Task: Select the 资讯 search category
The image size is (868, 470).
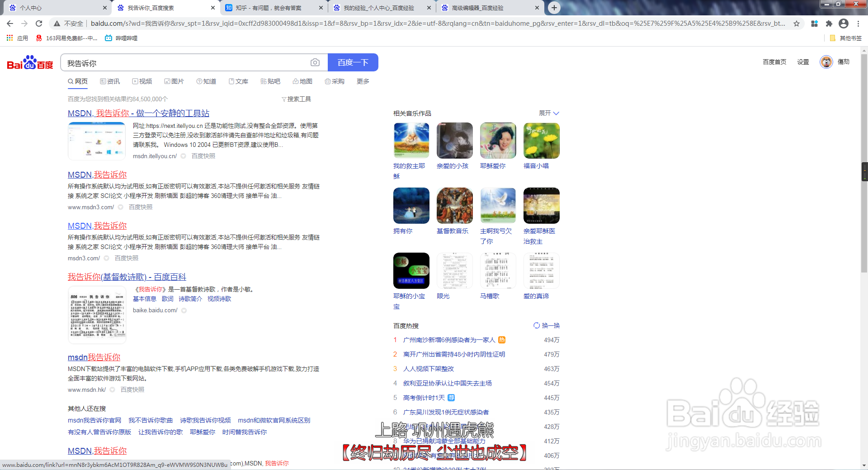Action: [110, 81]
